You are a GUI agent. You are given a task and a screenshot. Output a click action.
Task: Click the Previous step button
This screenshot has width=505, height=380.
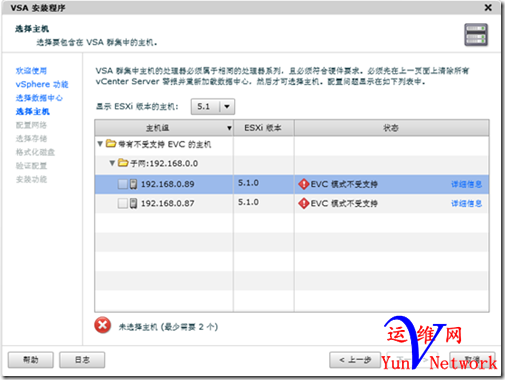355,360
